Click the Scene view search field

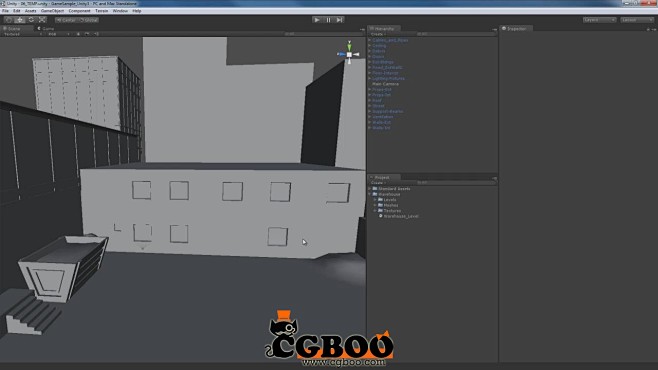(323, 34)
